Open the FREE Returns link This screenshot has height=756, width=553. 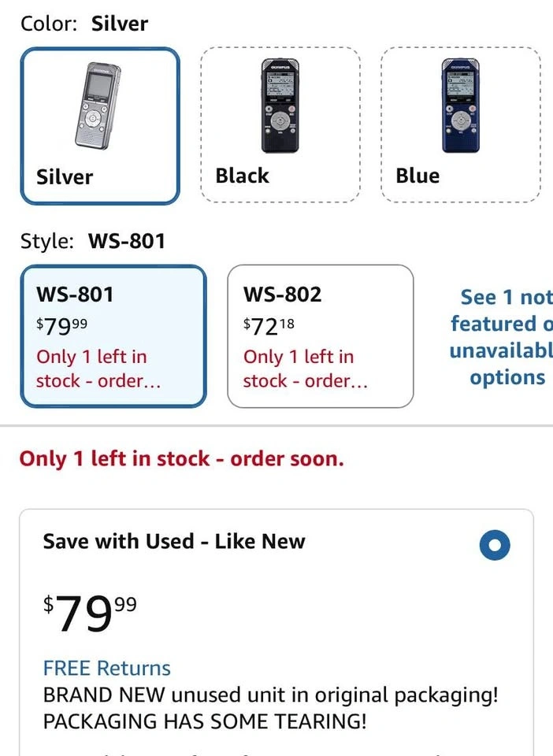(x=106, y=669)
